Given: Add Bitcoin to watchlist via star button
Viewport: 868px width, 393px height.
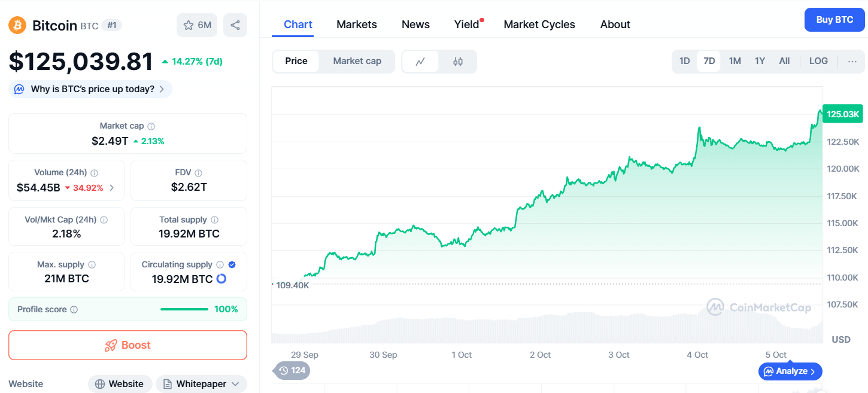Looking at the screenshot, I should [x=197, y=25].
